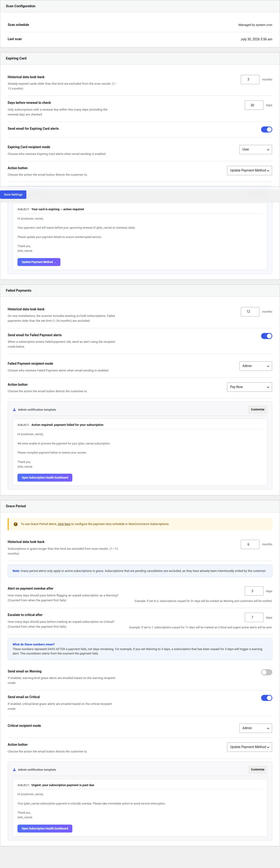This screenshot has width=280, height=868.
Task: Open Expiring Card recipient mode dropdown
Action: coord(255,149)
